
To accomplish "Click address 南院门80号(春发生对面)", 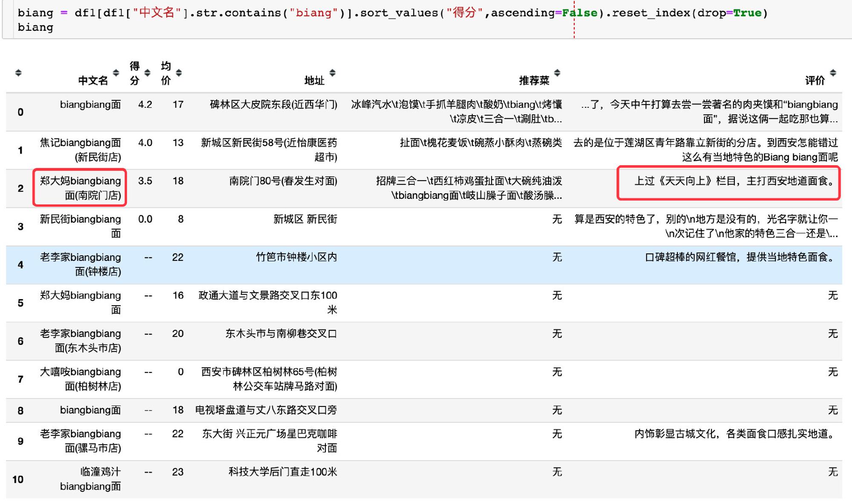I will click(x=283, y=181).
